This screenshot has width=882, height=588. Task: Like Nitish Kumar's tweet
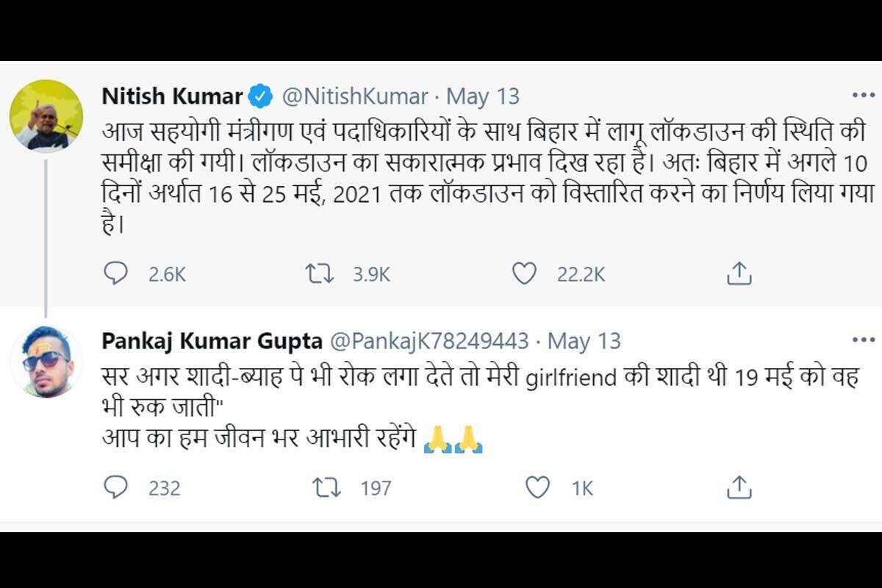[523, 274]
